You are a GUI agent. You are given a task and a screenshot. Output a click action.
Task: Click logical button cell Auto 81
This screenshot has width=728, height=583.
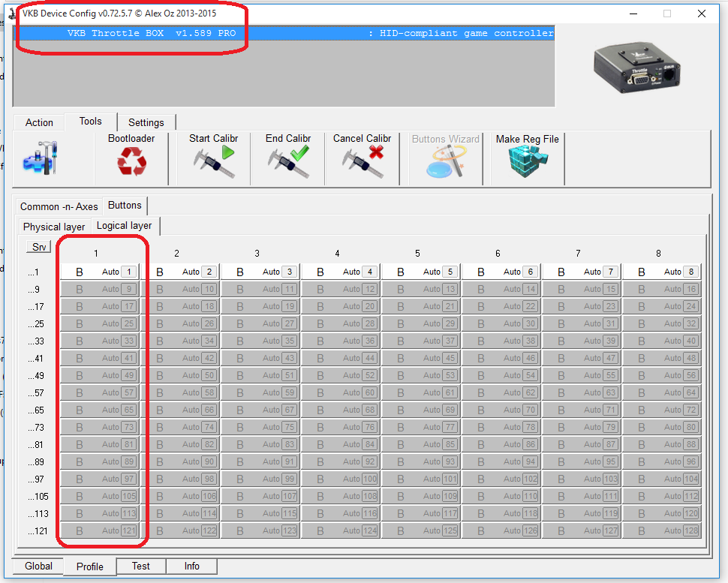coord(101,444)
